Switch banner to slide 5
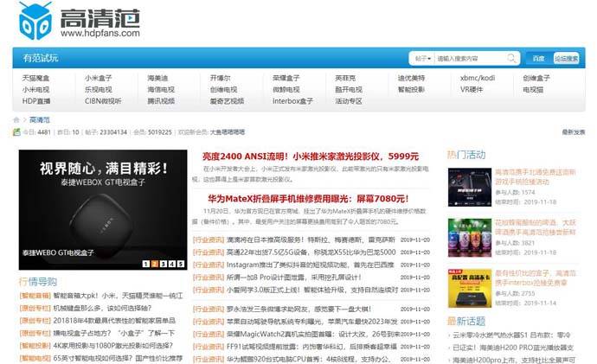Screen dimensions: 597x364 [181, 264]
